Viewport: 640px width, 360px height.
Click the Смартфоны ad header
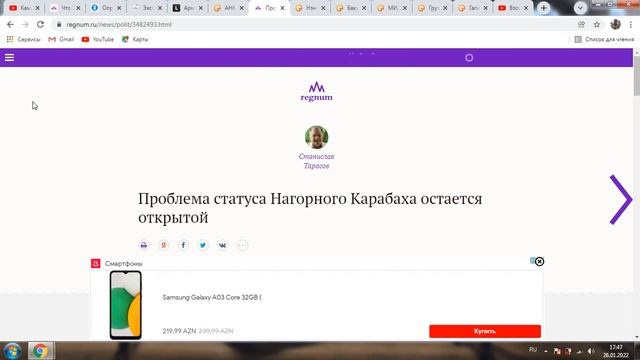click(x=123, y=264)
